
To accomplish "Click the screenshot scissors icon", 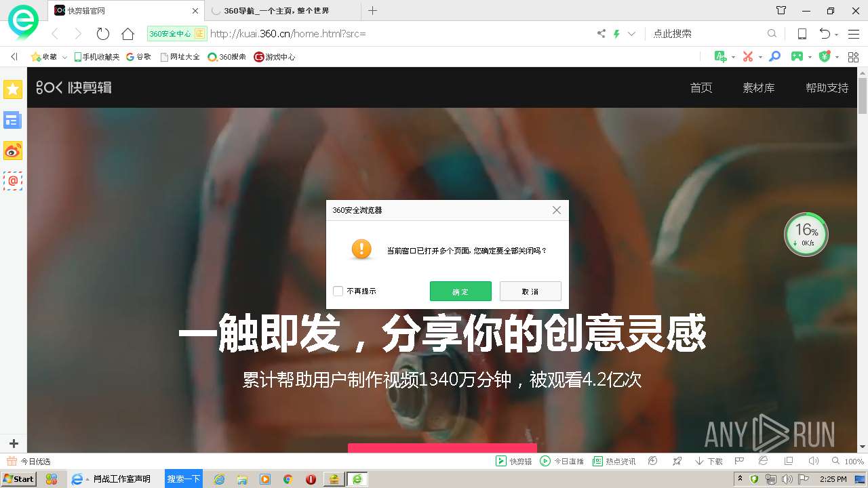I will (748, 57).
